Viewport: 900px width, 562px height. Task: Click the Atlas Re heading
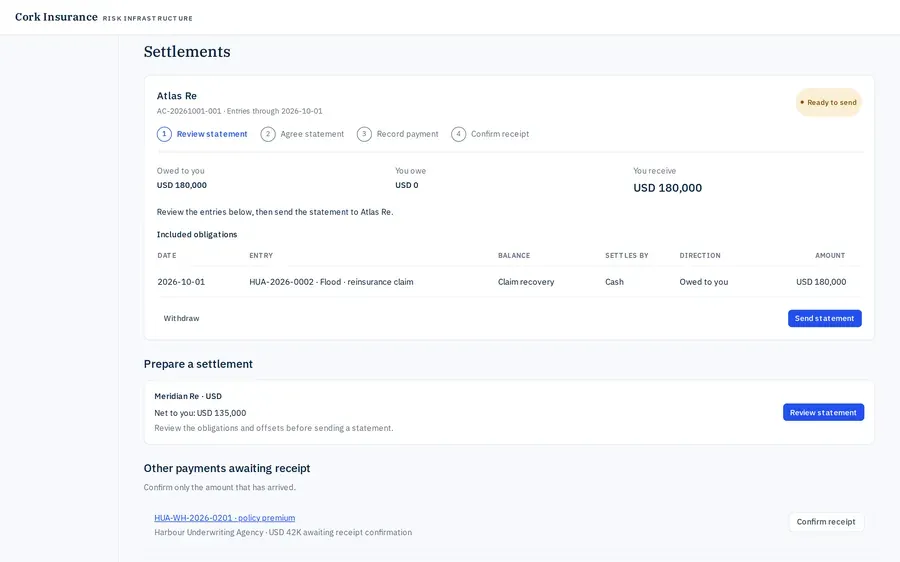[x=177, y=96]
